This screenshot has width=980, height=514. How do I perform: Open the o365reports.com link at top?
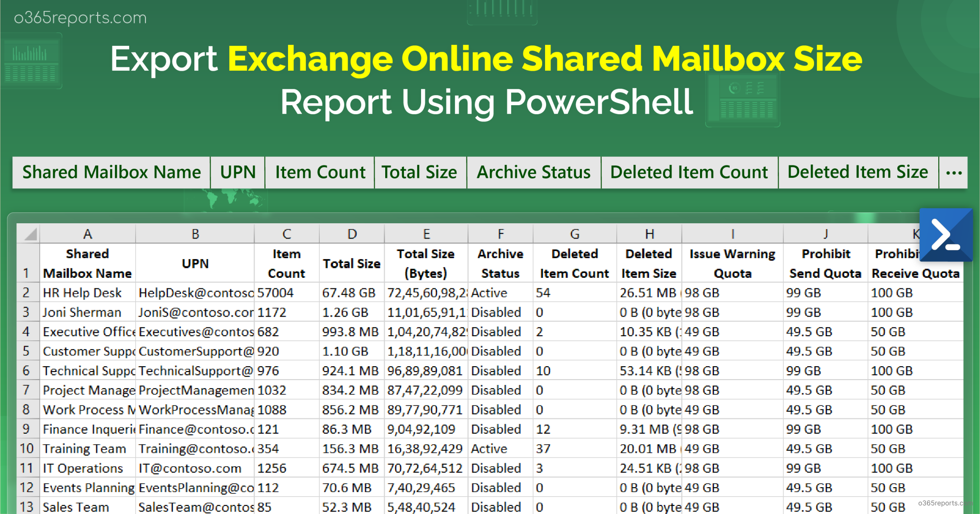(80, 18)
